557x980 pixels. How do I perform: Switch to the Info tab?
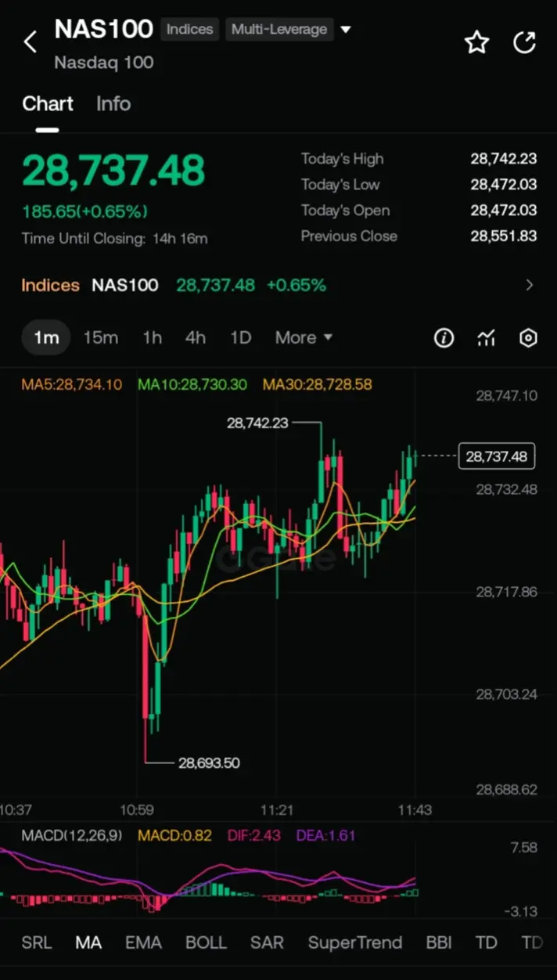(113, 104)
